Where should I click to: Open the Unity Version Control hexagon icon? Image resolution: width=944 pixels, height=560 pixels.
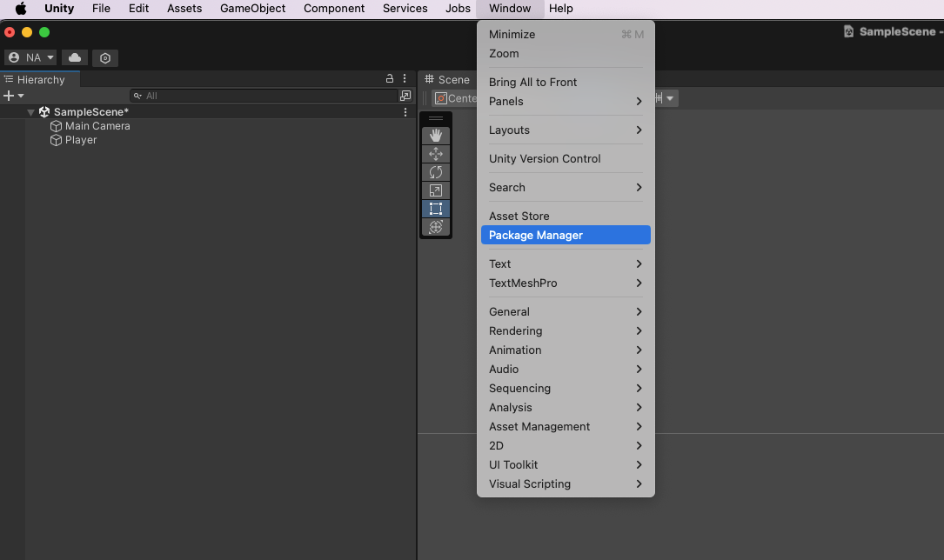pos(105,57)
